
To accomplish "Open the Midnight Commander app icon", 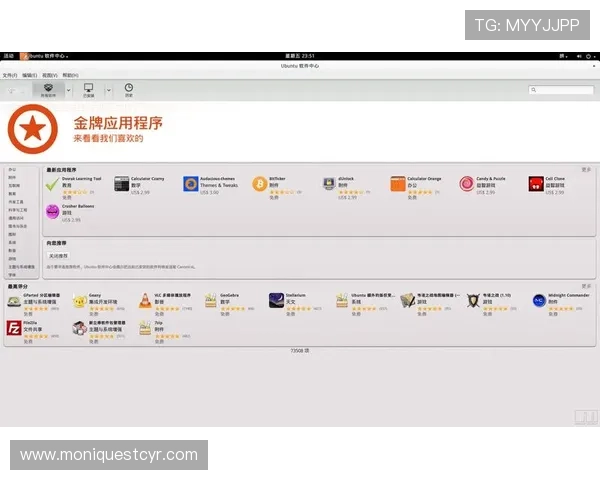I will coord(539,301).
